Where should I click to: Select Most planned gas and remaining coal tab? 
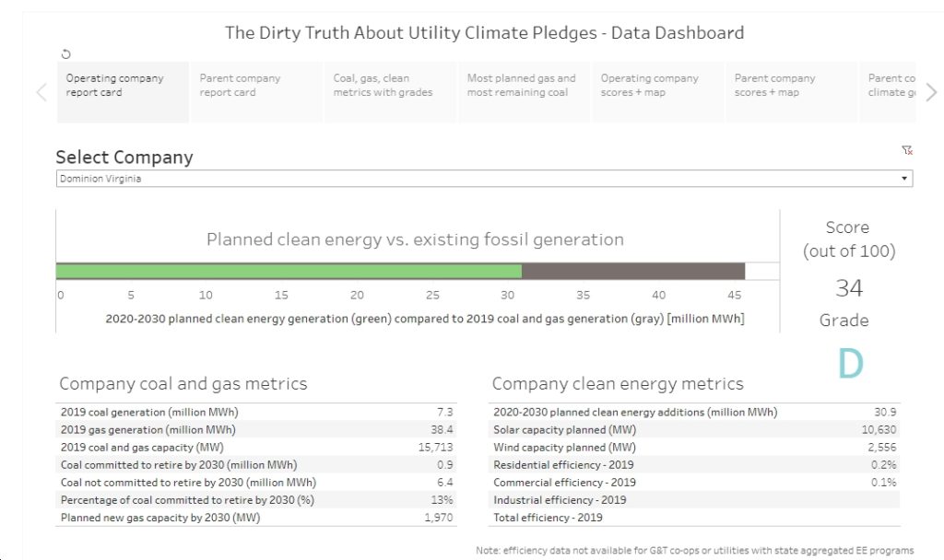[524, 92]
